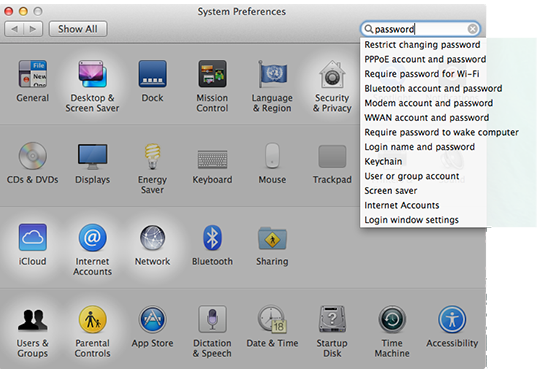Image resolution: width=540 pixels, height=369 pixels.
Task: Clear the search field with the X button
Action: [x=472, y=29]
